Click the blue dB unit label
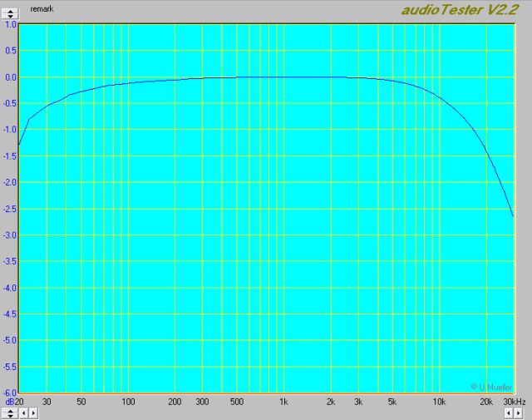 point(9,402)
